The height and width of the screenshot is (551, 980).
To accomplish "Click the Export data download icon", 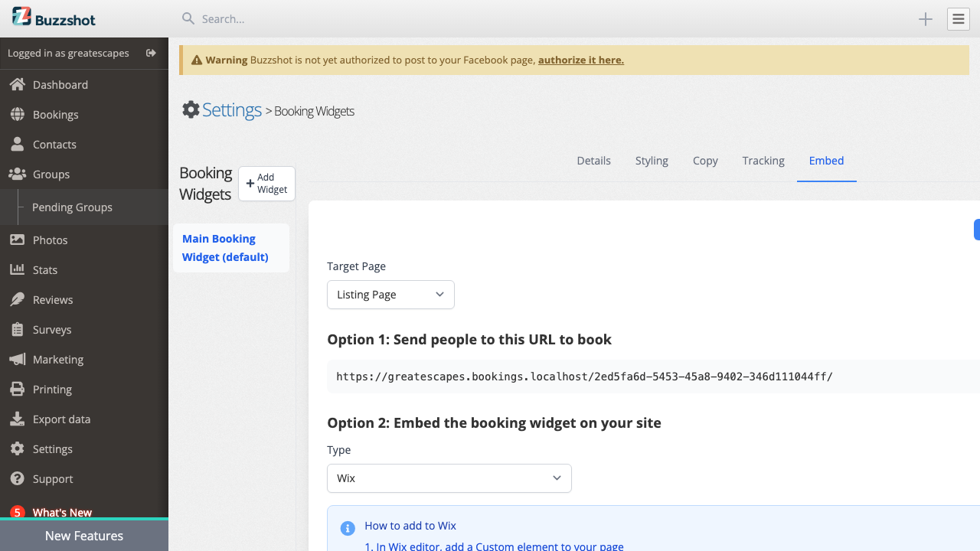I will [x=19, y=419].
